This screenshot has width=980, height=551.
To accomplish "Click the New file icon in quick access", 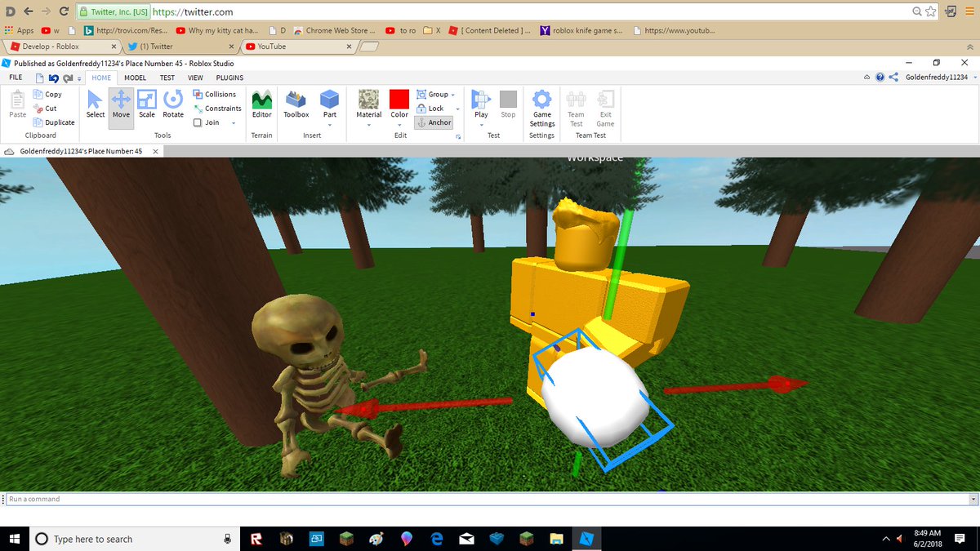I will click(x=38, y=78).
